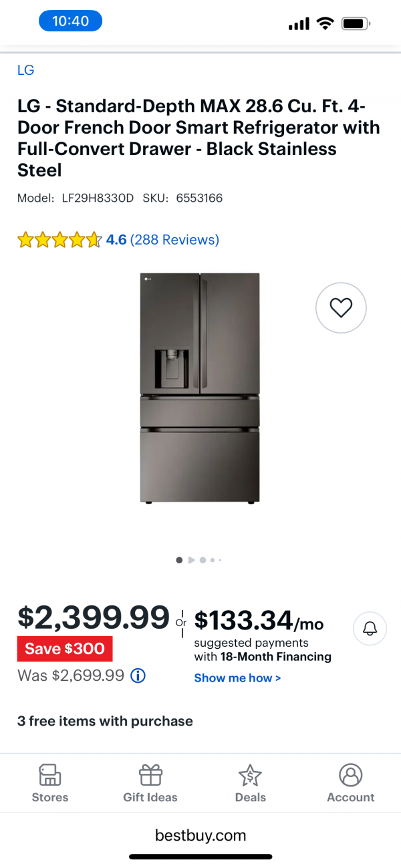Viewport: 401px width, 868px height.
Task: Tap the refrigerator product image
Action: [x=200, y=388]
